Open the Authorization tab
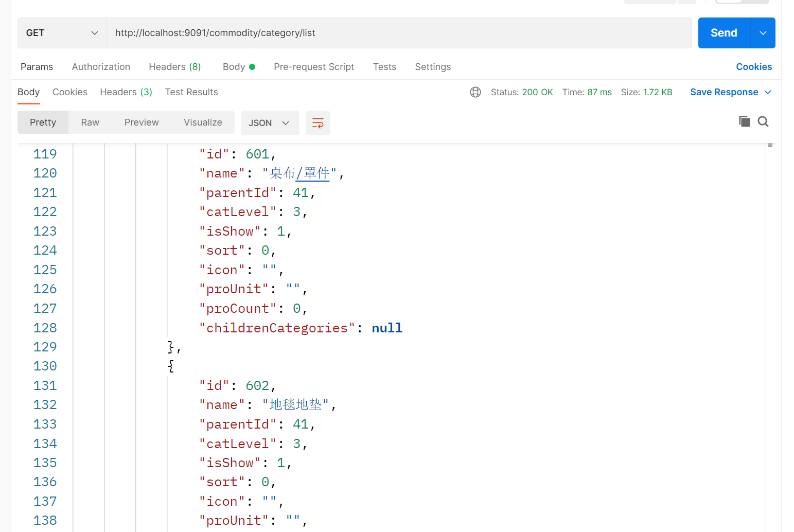Viewport: 794px width, 532px height. 101,67
